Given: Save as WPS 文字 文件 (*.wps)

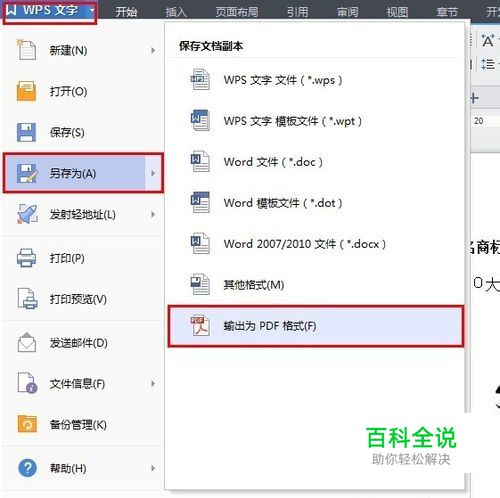Looking at the screenshot, I should (315, 80).
